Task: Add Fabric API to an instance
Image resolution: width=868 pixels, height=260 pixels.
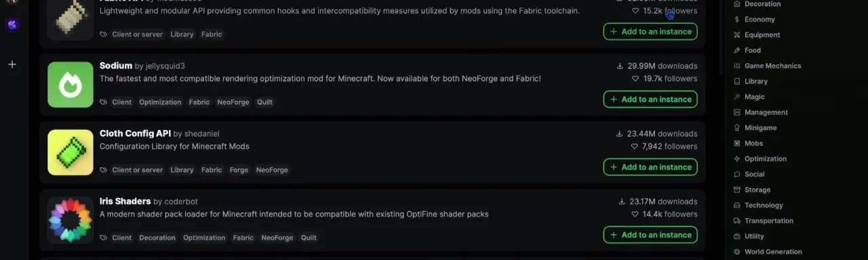Action: coord(650,31)
